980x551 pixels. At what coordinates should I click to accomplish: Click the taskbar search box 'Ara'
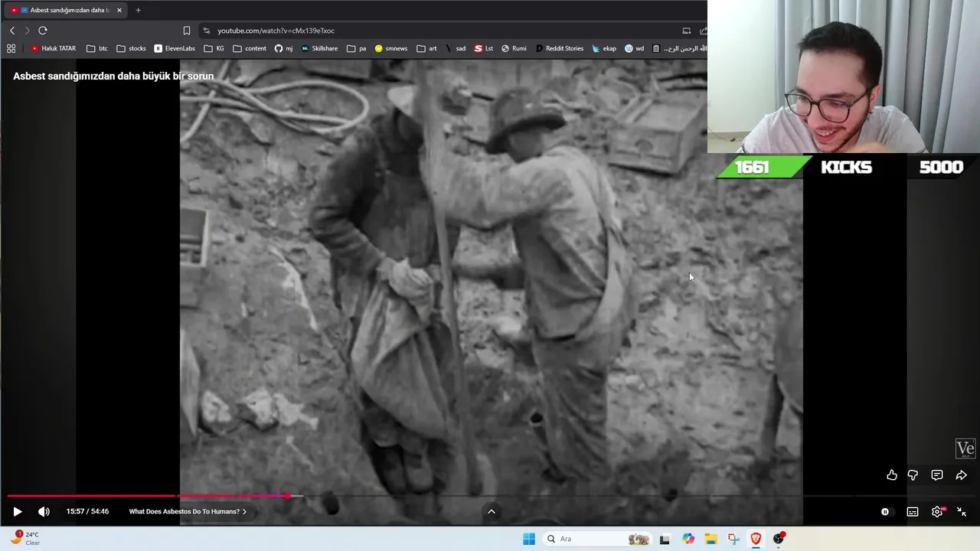[596, 539]
